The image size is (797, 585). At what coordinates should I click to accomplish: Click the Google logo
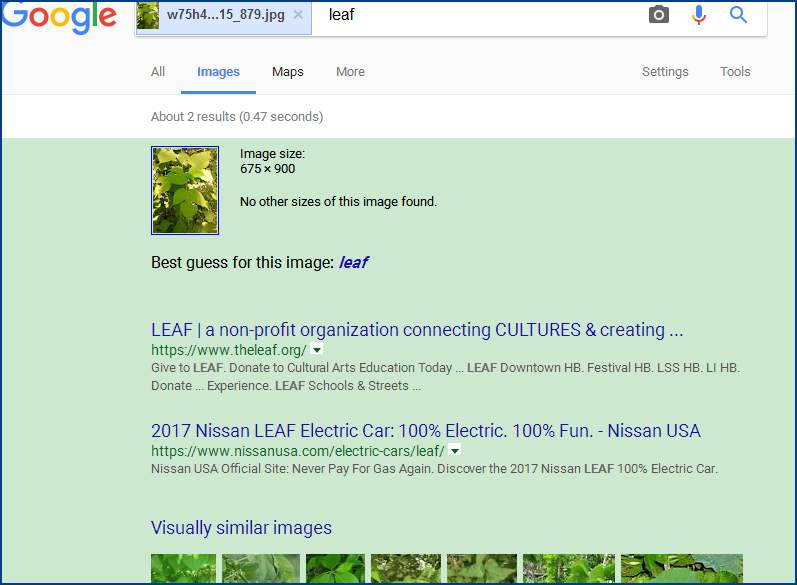click(x=59, y=17)
